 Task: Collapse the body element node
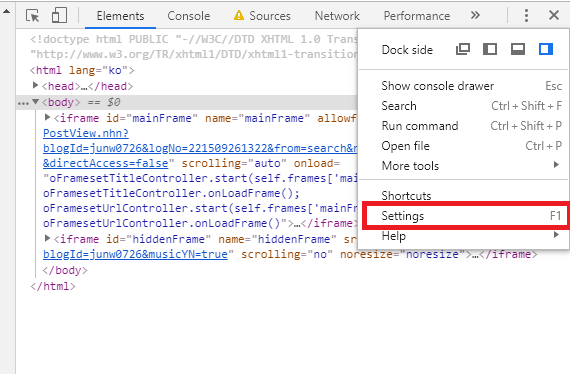(35, 102)
